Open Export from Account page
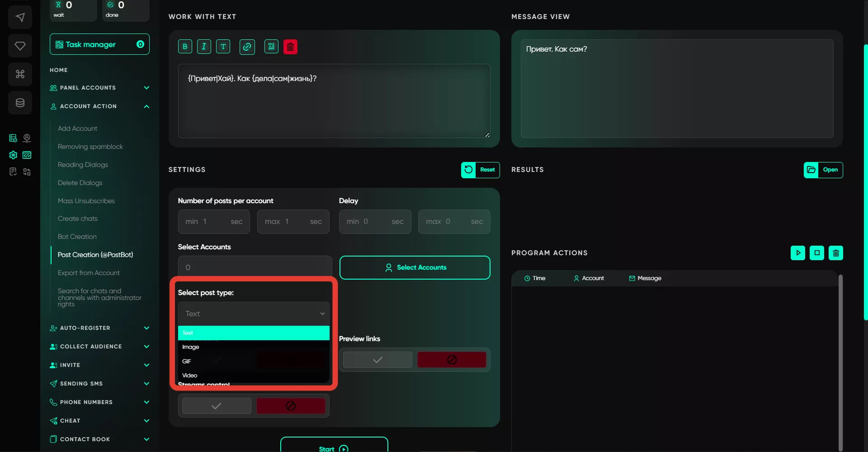The width and height of the screenshot is (868, 452). [x=89, y=273]
